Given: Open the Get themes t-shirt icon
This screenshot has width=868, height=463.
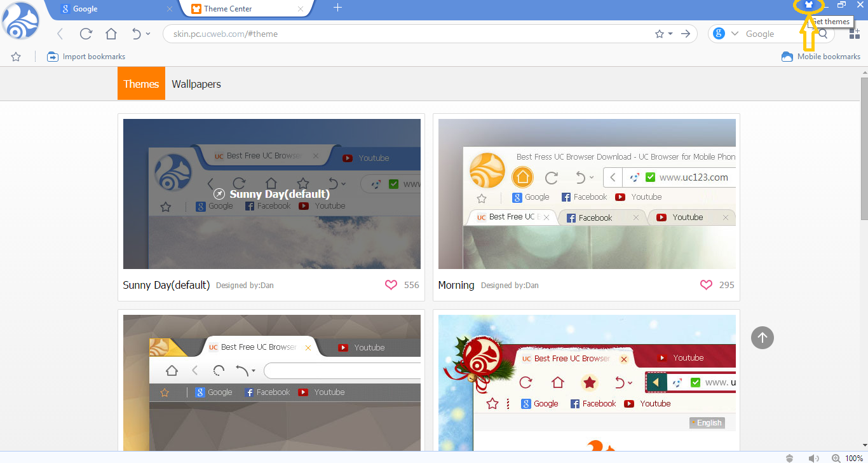Looking at the screenshot, I should point(808,4).
